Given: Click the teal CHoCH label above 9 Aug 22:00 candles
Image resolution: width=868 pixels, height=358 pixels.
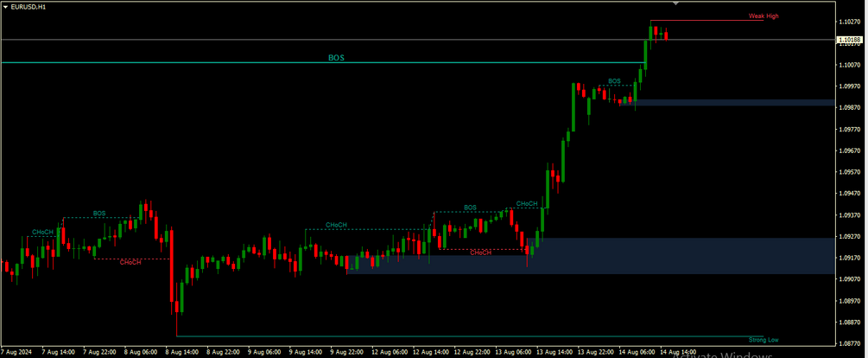Looking at the screenshot, I should 336,225.
